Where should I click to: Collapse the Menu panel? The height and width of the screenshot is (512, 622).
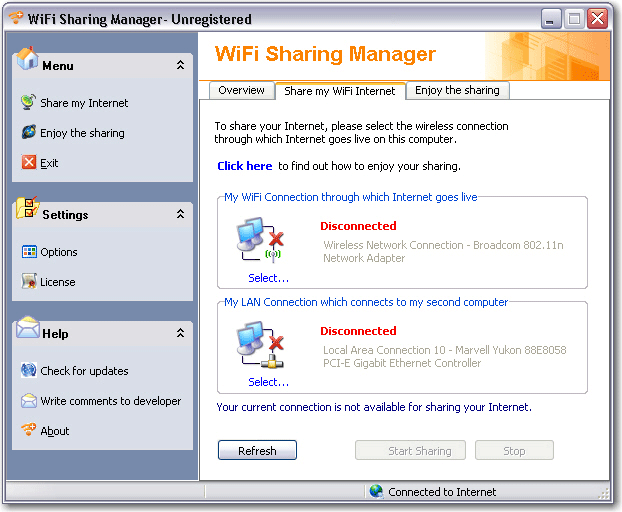point(180,65)
